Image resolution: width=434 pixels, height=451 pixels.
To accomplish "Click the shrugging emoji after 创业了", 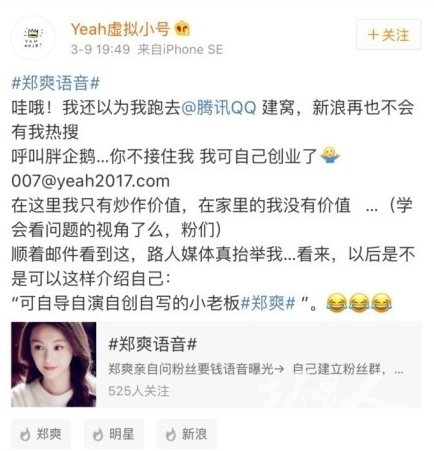I will [x=330, y=156].
